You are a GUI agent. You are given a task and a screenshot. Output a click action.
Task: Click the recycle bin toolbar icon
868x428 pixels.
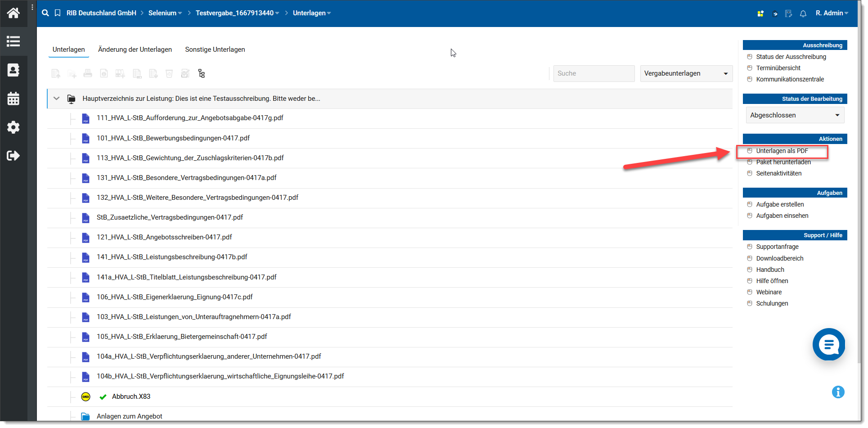coord(169,73)
